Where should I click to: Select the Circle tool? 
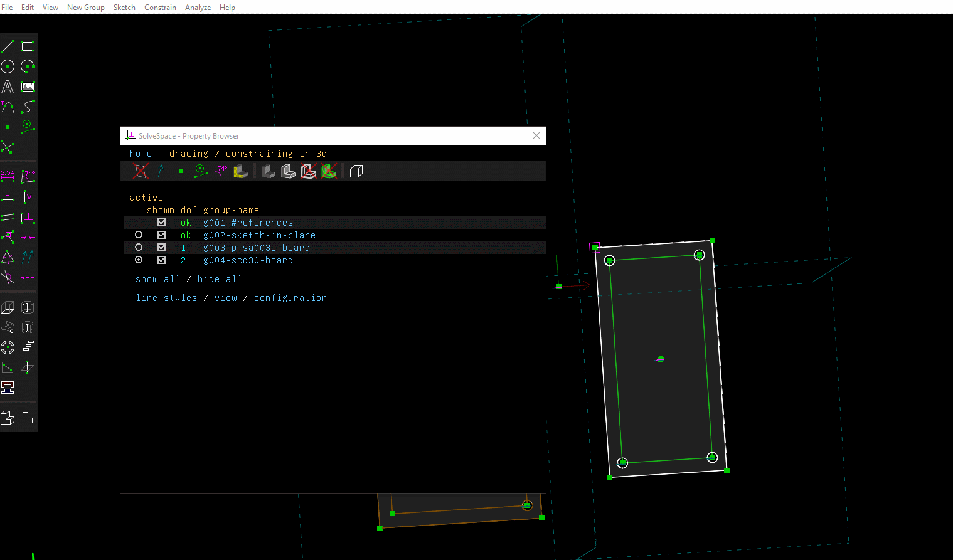[8, 66]
